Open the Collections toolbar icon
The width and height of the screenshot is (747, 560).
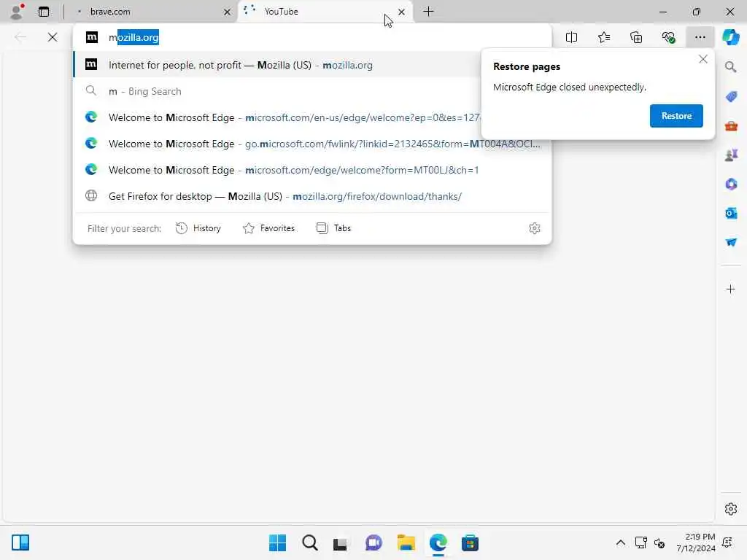coord(636,37)
